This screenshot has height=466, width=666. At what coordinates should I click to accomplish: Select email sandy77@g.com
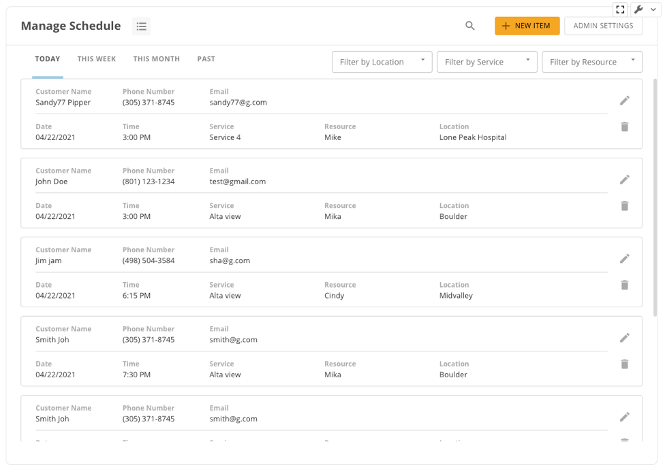pyautogui.click(x=238, y=102)
